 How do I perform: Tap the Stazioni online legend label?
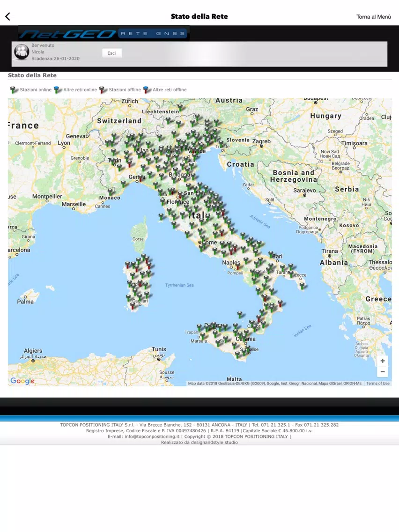pyautogui.click(x=36, y=89)
